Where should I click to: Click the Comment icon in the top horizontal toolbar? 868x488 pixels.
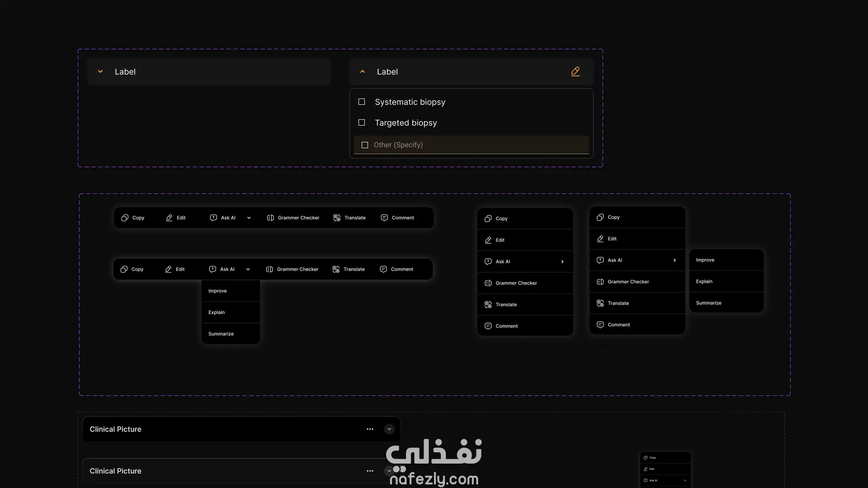point(384,218)
